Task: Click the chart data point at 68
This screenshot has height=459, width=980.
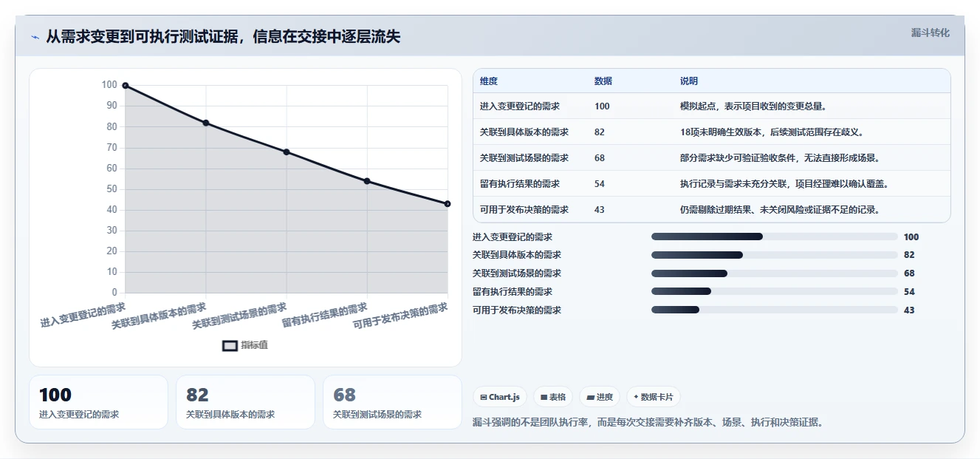Action: tap(287, 152)
